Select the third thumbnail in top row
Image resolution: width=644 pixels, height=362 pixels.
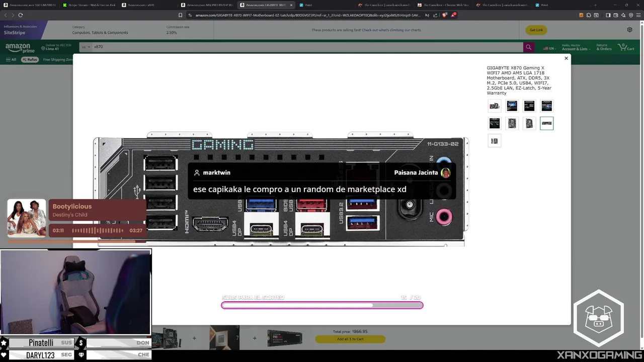[529, 106]
